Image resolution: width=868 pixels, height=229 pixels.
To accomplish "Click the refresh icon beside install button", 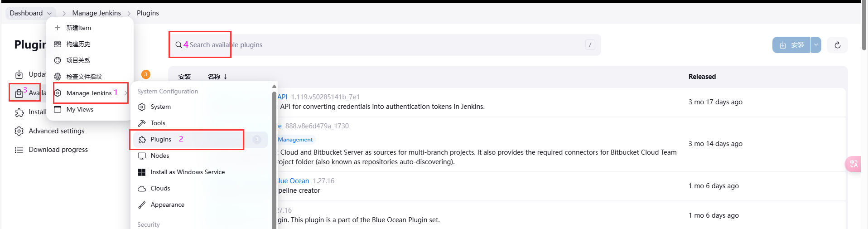I will click(837, 45).
